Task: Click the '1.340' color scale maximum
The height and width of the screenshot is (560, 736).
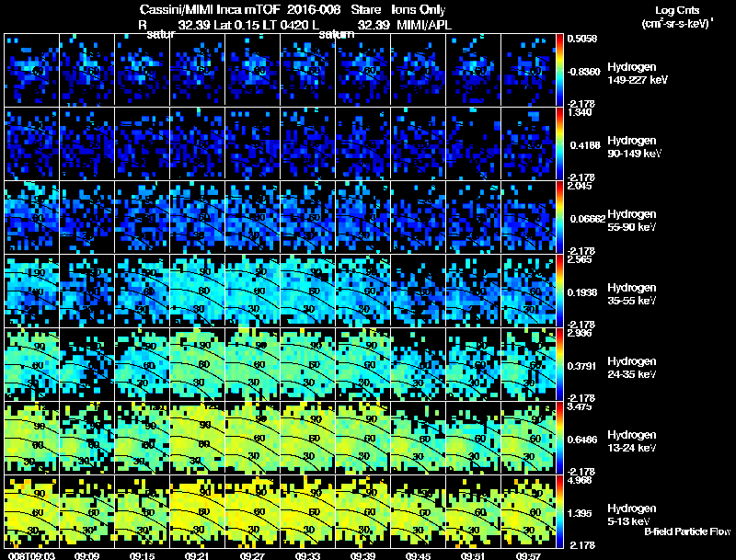Action: pyautogui.click(x=580, y=112)
